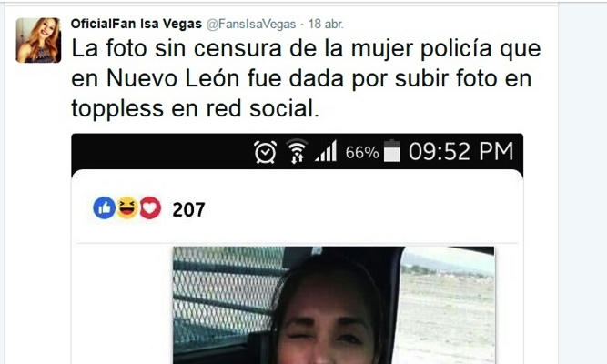Viewport: 607px width, 364px height.
Task: Click the battery level icon
Action: (391, 151)
